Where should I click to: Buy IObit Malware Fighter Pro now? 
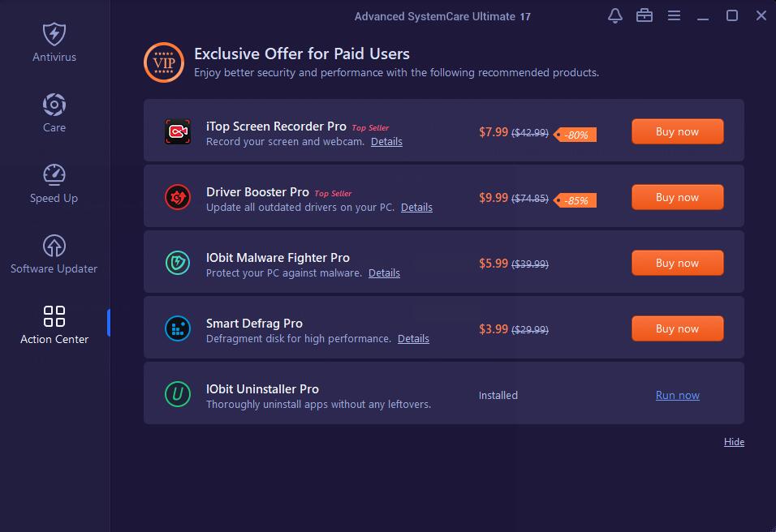677,263
